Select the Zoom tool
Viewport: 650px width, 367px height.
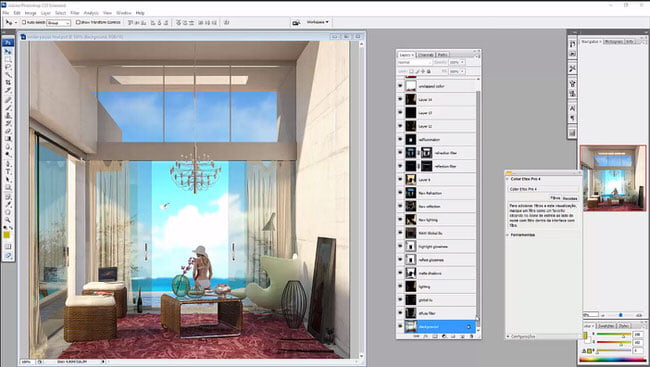(8, 219)
